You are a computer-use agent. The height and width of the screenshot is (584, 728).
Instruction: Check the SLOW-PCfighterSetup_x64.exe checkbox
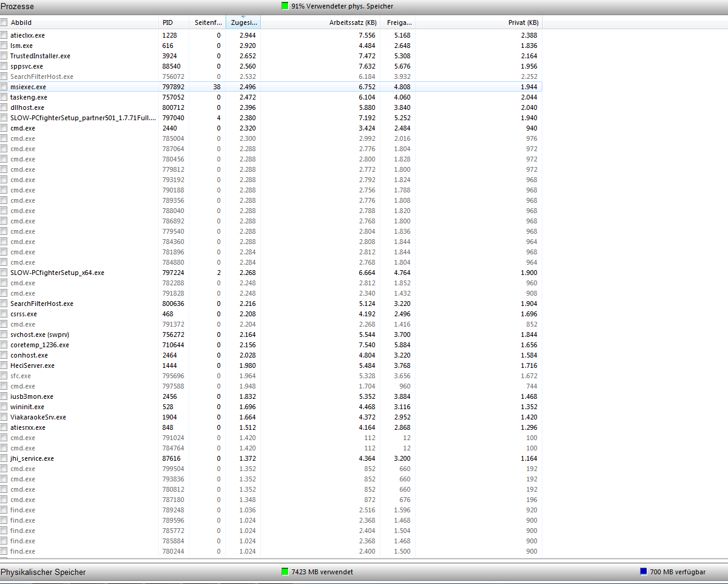click(4, 273)
